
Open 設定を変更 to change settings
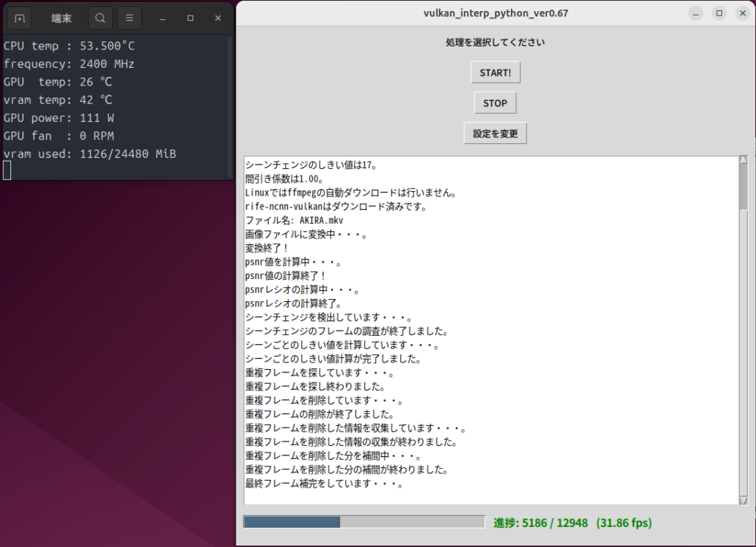point(495,134)
